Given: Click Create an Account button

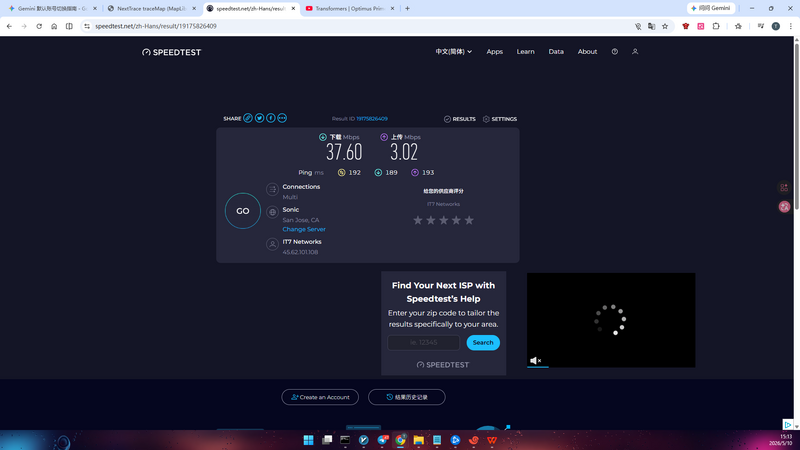Looking at the screenshot, I should pos(320,397).
